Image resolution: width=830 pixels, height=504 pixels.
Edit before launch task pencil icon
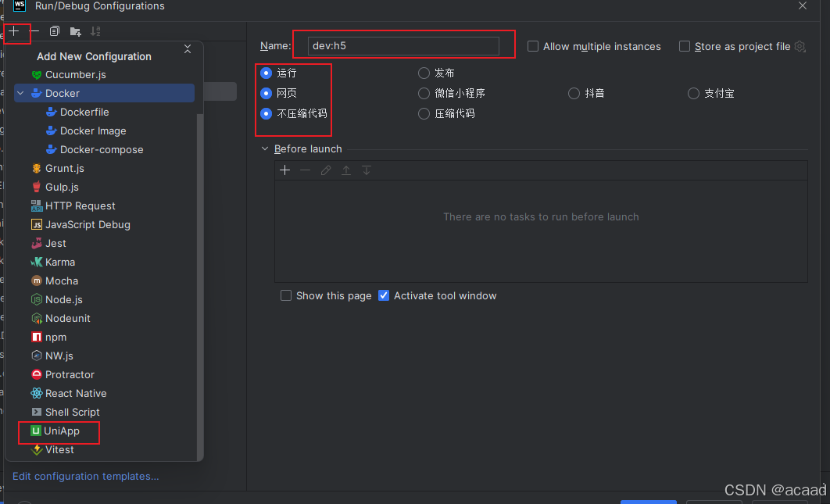[326, 170]
